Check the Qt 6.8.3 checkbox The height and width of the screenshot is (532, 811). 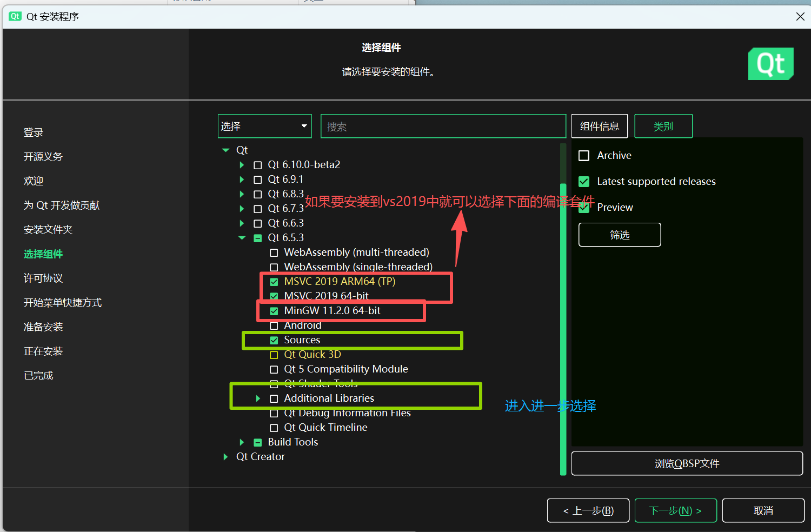click(258, 194)
